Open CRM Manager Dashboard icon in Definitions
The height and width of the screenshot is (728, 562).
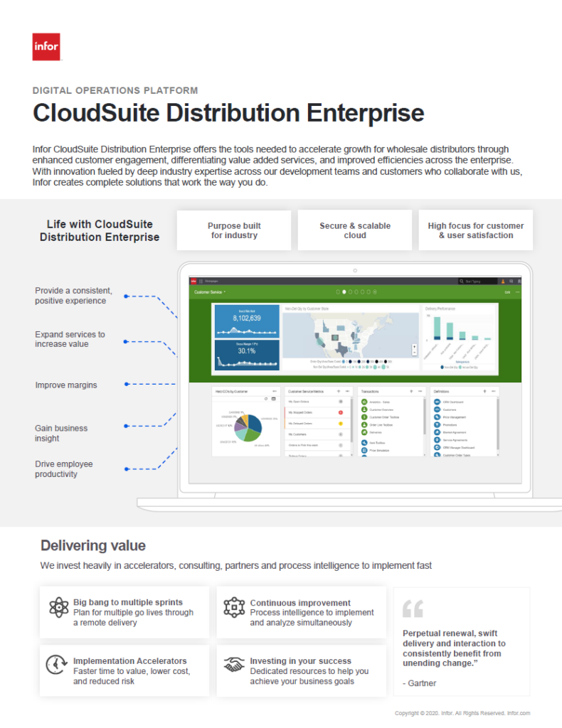pyautogui.click(x=437, y=448)
